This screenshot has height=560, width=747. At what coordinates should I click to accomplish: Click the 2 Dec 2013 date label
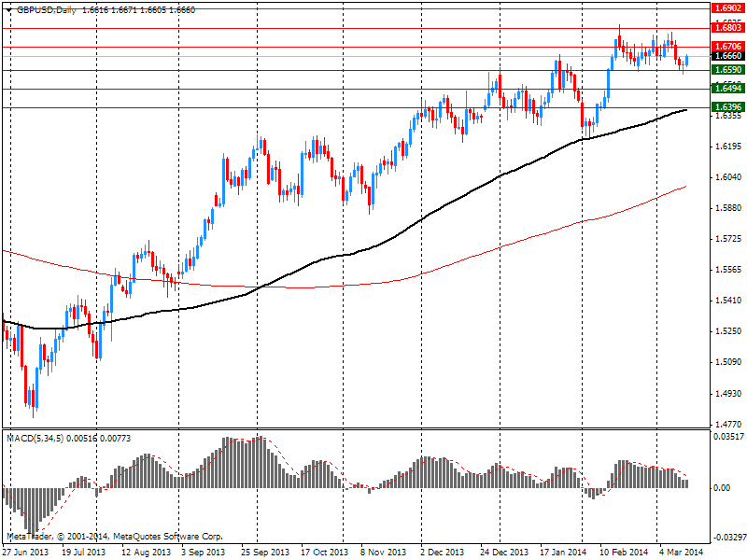(x=442, y=553)
